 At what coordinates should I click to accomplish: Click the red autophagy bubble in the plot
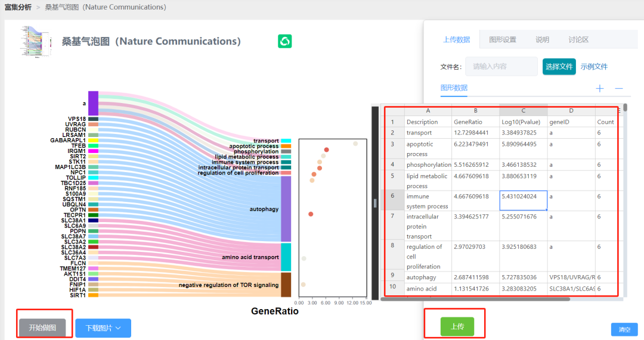pyautogui.click(x=311, y=214)
